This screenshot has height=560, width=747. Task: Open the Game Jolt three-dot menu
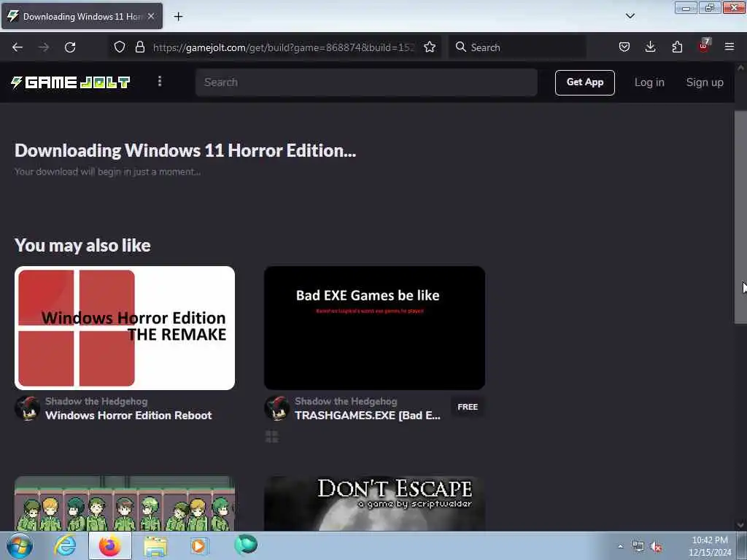[160, 82]
